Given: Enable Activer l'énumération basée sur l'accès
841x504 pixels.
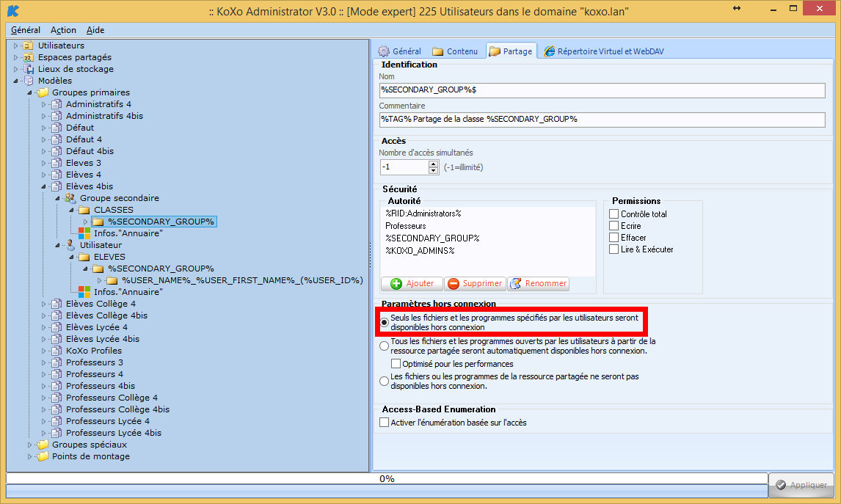Looking at the screenshot, I should pos(384,423).
